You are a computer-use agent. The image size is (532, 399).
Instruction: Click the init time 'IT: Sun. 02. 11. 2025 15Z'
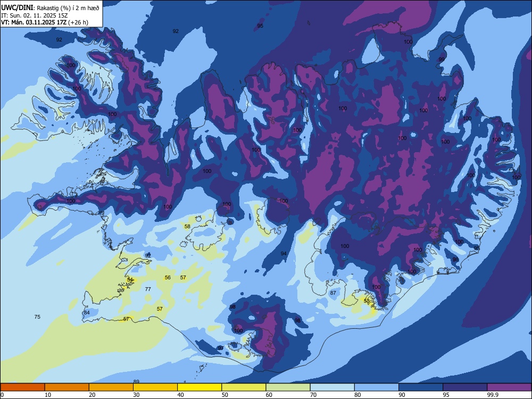pos(34,15)
